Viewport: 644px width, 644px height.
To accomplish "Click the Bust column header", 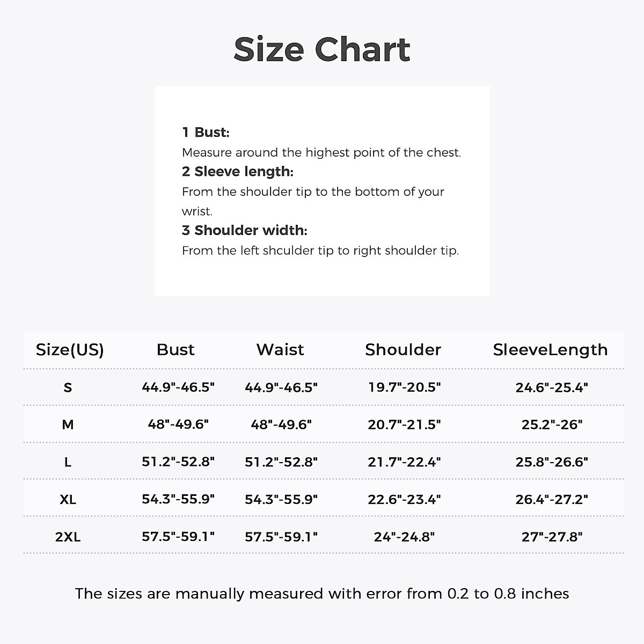I will coord(175,350).
